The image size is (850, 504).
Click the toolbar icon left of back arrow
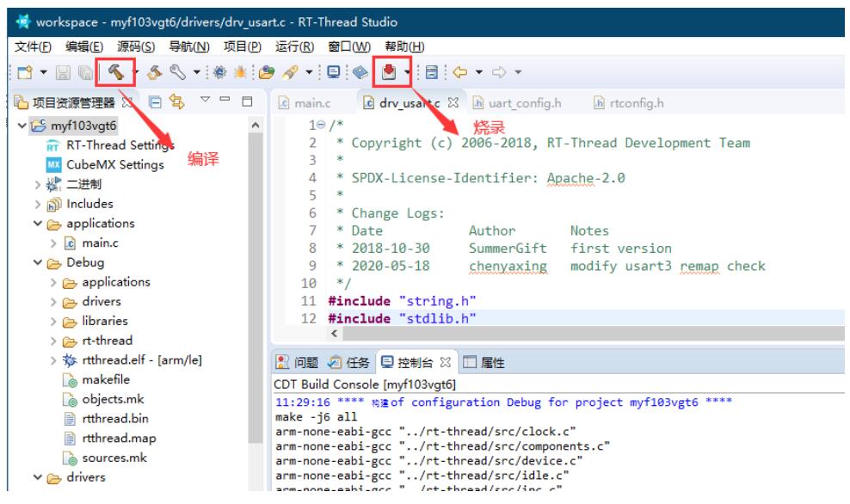click(x=432, y=72)
